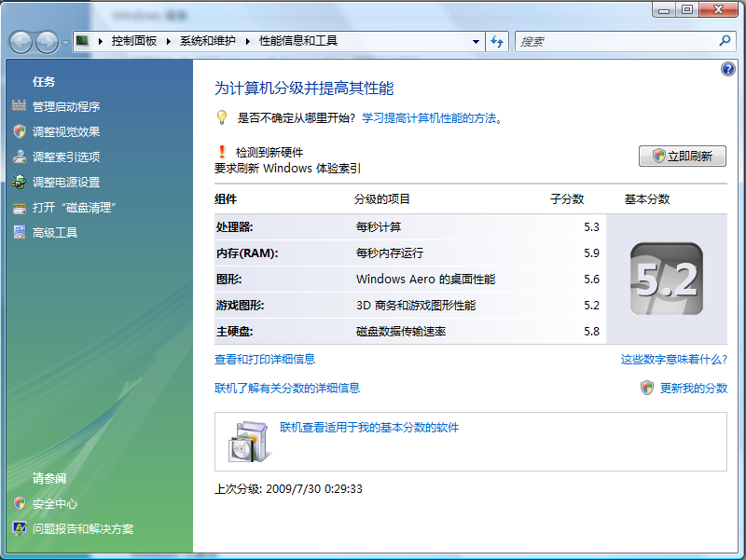Open help via blue question mark icon

[727, 69]
